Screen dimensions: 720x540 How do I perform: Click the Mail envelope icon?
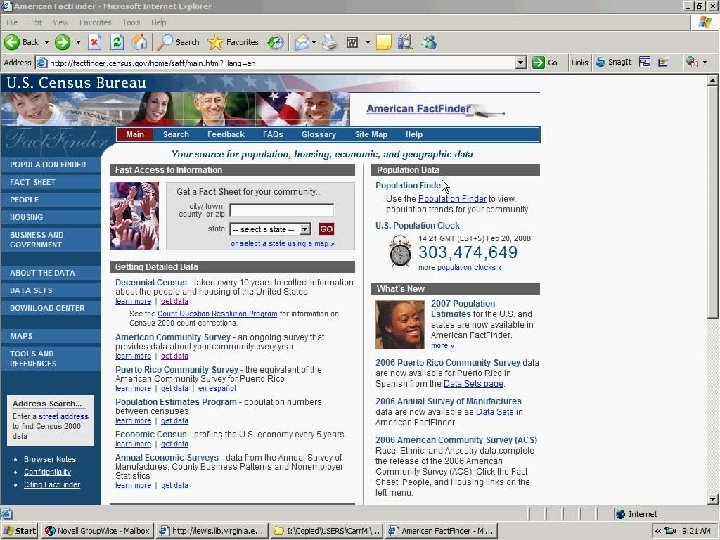(302, 42)
